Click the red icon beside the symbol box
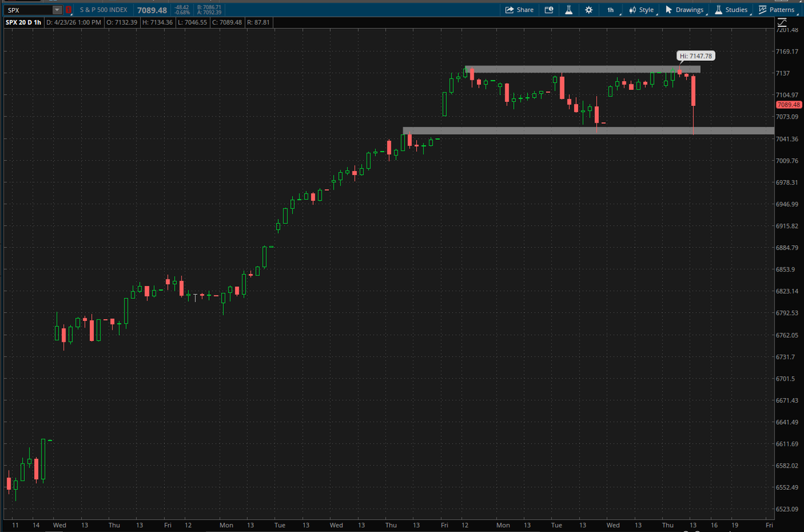The height and width of the screenshot is (532, 804). (x=68, y=10)
